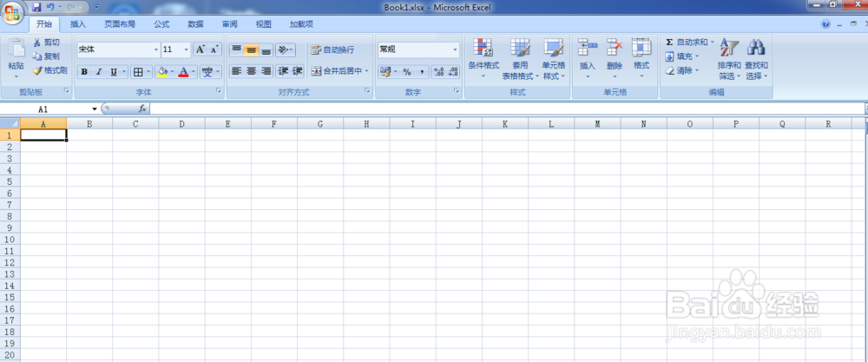Toggle top vertical alignment

coord(236,49)
